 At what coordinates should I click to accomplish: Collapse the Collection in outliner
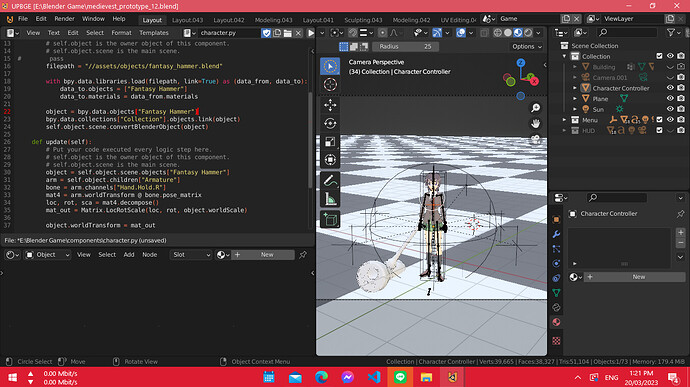[x=565, y=56]
